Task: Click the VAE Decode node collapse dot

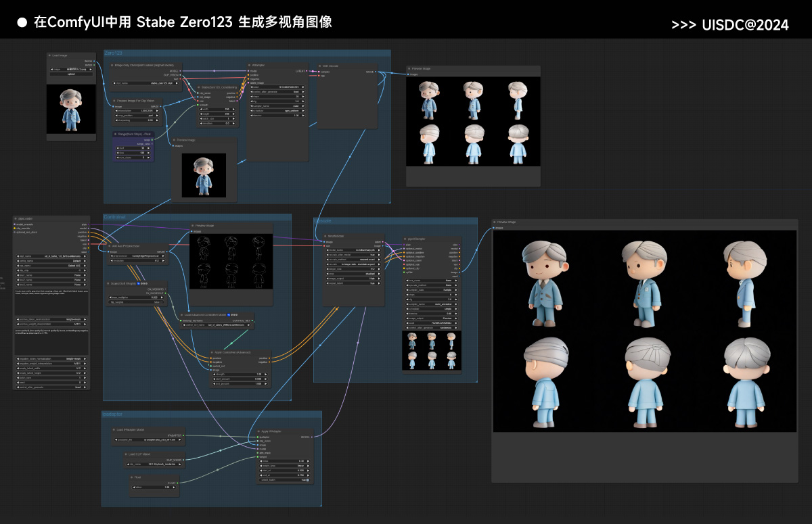Action: click(x=319, y=66)
